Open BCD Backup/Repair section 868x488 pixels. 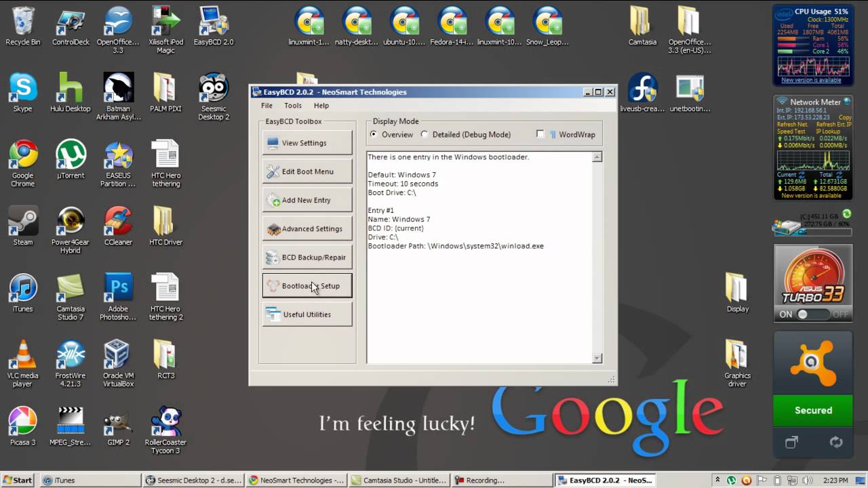coord(307,257)
